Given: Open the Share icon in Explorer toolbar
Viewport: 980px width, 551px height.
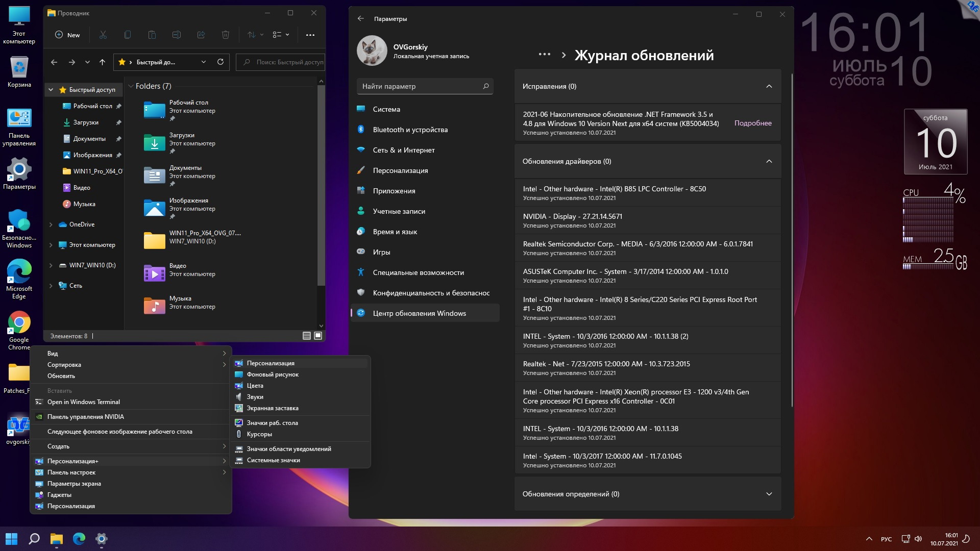Looking at the screenshot, I should point(201,35).
